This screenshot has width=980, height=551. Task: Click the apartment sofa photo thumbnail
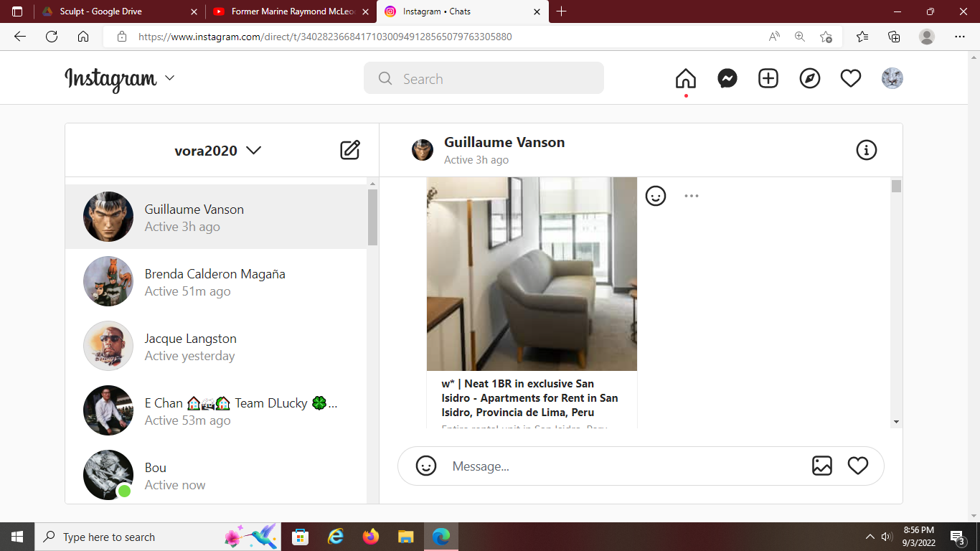tap(532, 274)
